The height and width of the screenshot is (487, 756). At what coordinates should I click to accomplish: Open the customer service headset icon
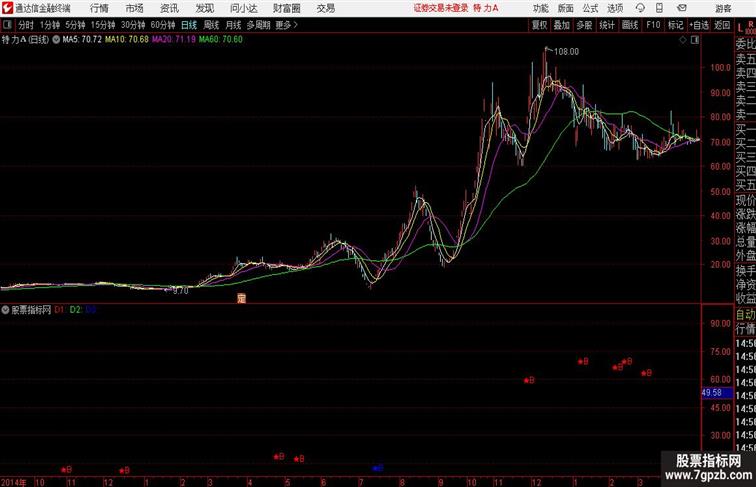tap(640, 8)
